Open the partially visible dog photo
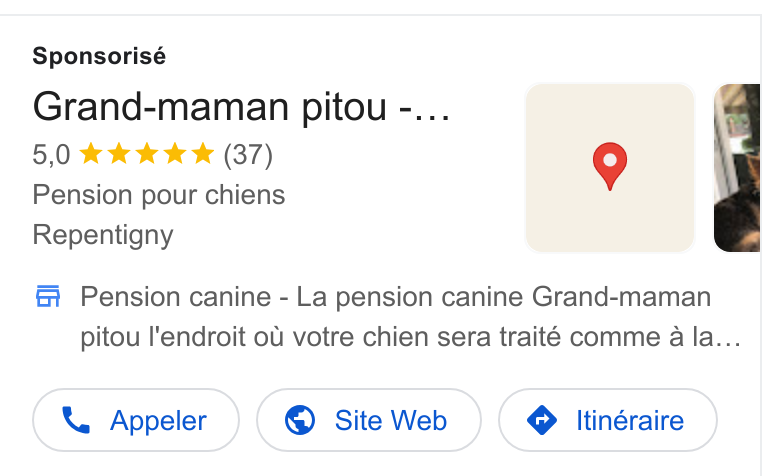 737,168
